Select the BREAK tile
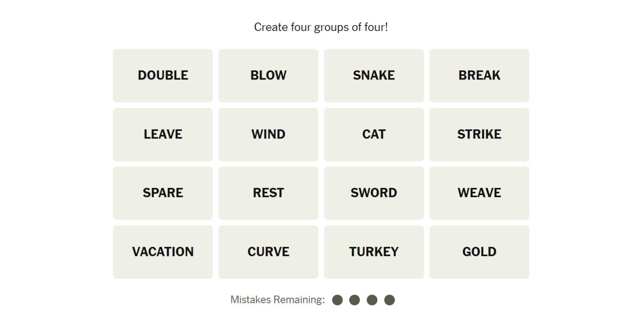 479,75
